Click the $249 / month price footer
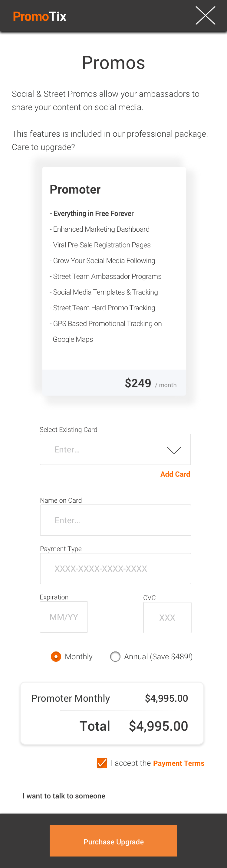Viewport: 227px width, 868px height. pyautogui.click(x=114, y=383)
